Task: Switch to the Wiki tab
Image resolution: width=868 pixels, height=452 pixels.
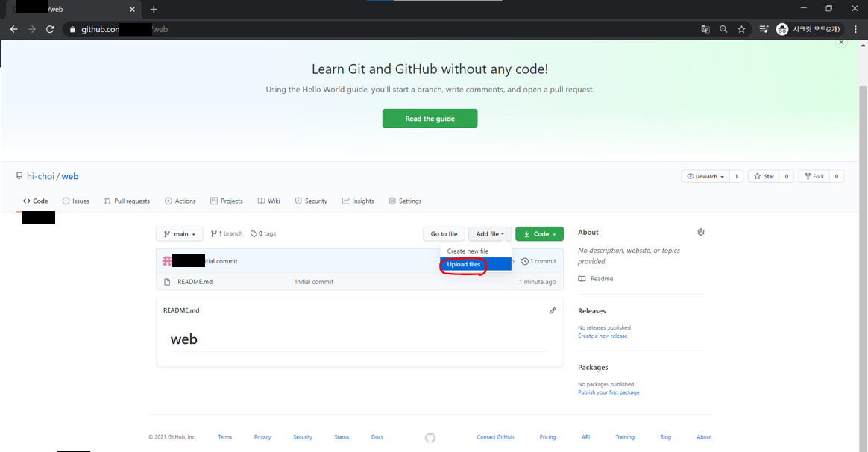Action: click(x=268, y=201)
